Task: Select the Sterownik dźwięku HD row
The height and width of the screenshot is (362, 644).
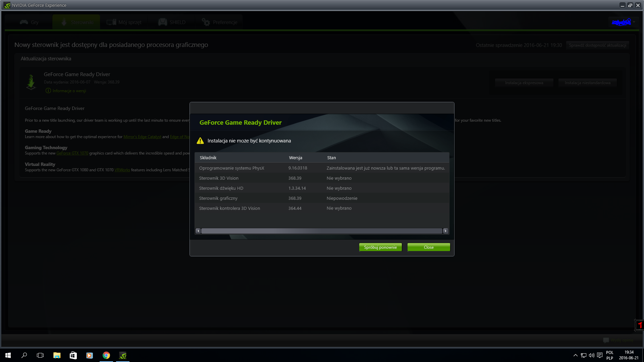Action: 322,188
